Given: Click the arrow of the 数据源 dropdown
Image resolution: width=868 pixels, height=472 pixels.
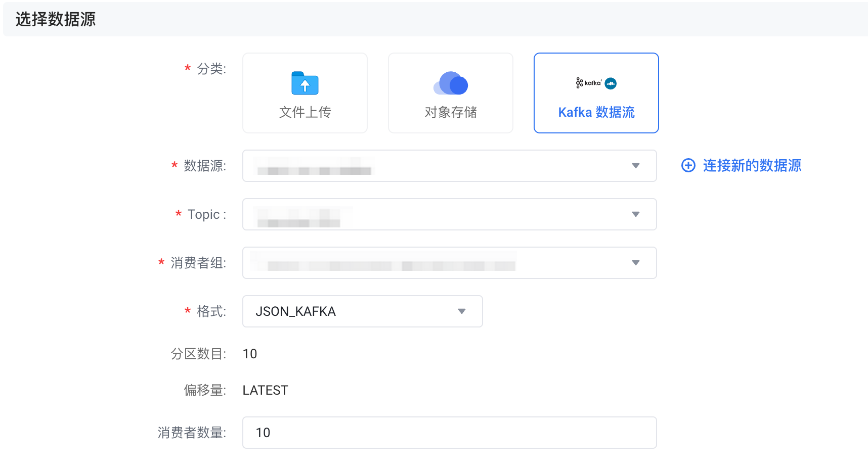Looking at the screenshot, I should (x=636, y=166).
